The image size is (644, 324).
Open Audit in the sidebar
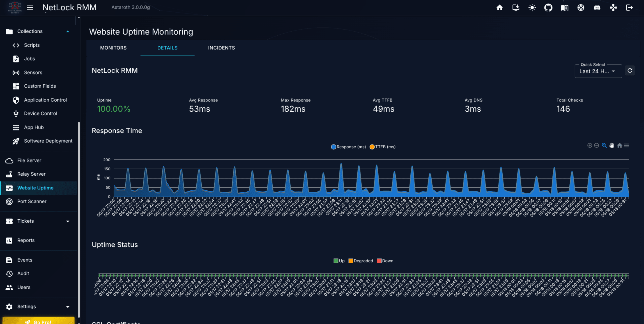click(x=39, y=273)
